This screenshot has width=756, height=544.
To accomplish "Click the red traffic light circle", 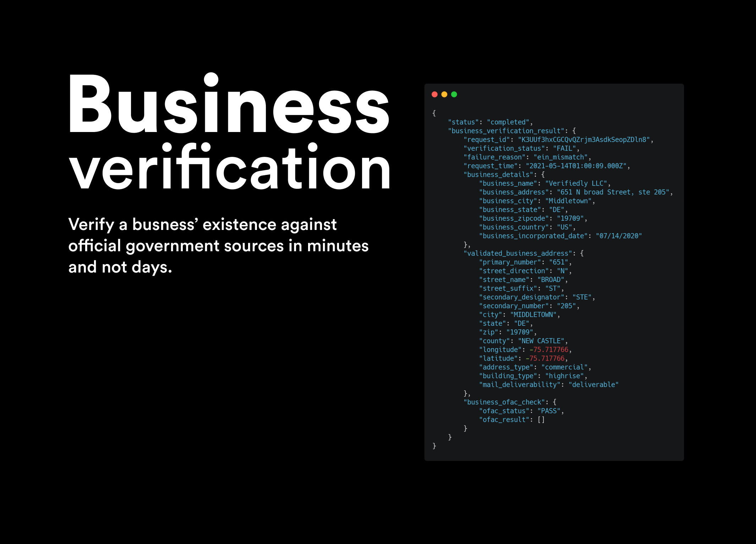I will point(434,94).
